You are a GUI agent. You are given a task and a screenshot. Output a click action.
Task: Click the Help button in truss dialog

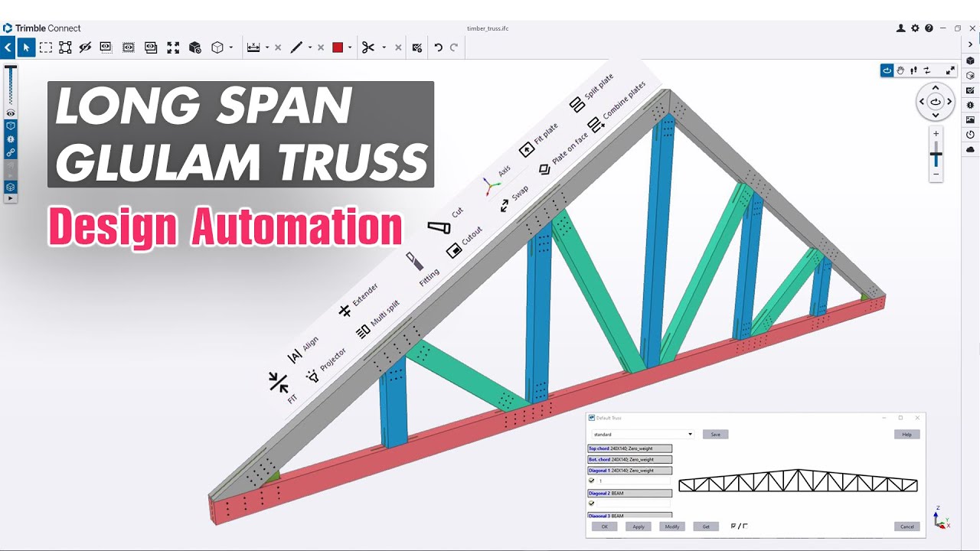906,434
